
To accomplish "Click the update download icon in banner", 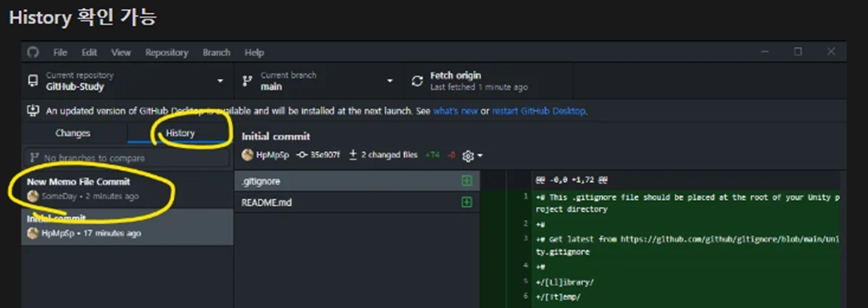I will click(33, 111).
